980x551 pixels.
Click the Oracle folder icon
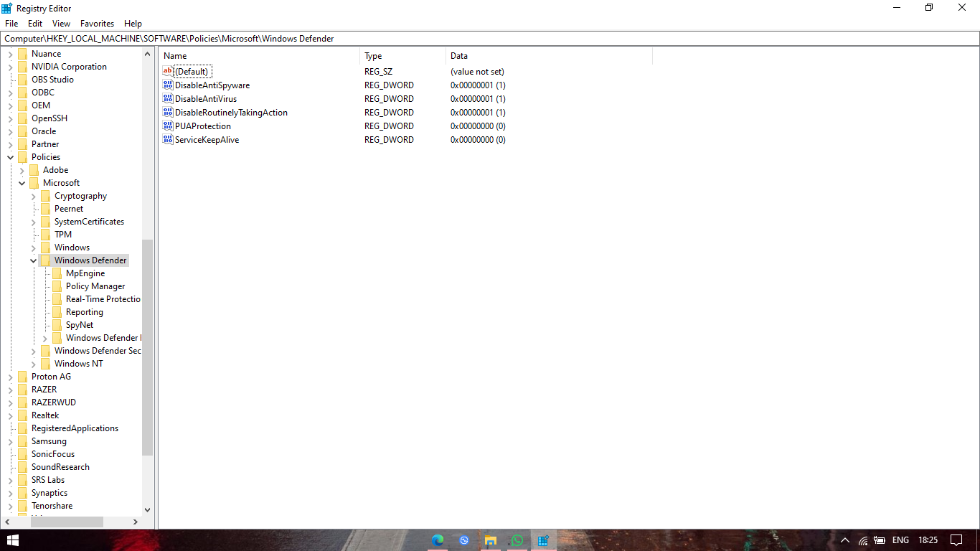pos(22,131)
